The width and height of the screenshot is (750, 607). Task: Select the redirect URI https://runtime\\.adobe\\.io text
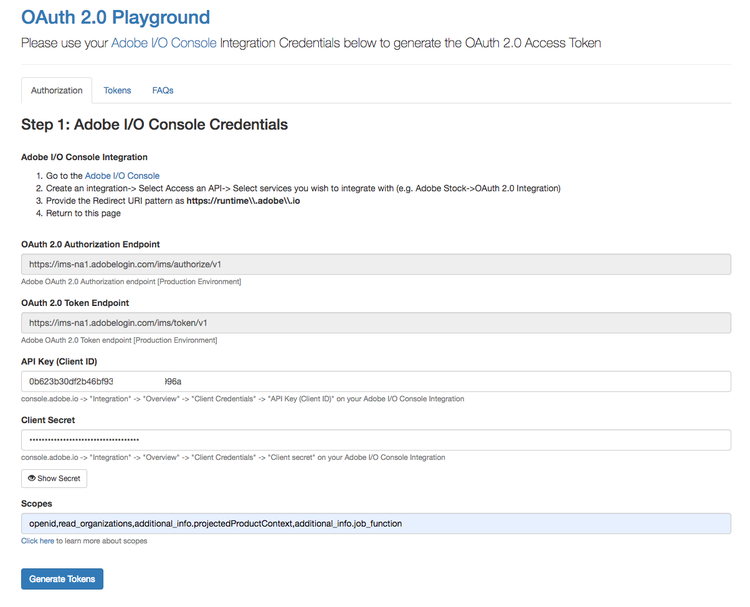(x=243, y=201)
